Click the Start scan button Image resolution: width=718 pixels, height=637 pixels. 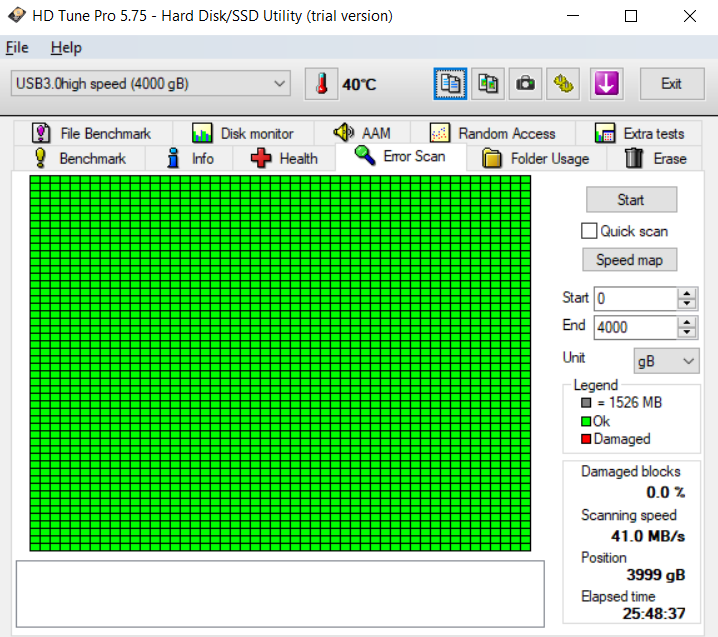click(631, 200)
